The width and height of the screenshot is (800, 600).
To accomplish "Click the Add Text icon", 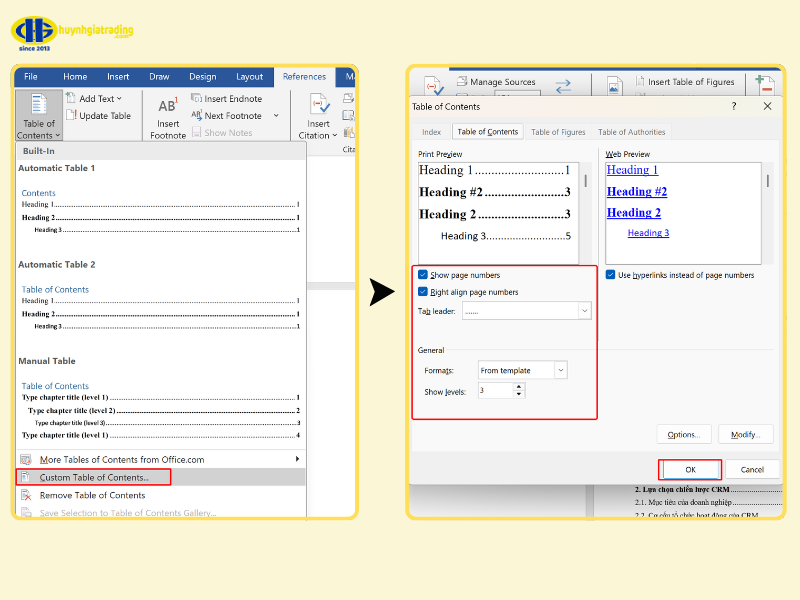I will point(72,98).
